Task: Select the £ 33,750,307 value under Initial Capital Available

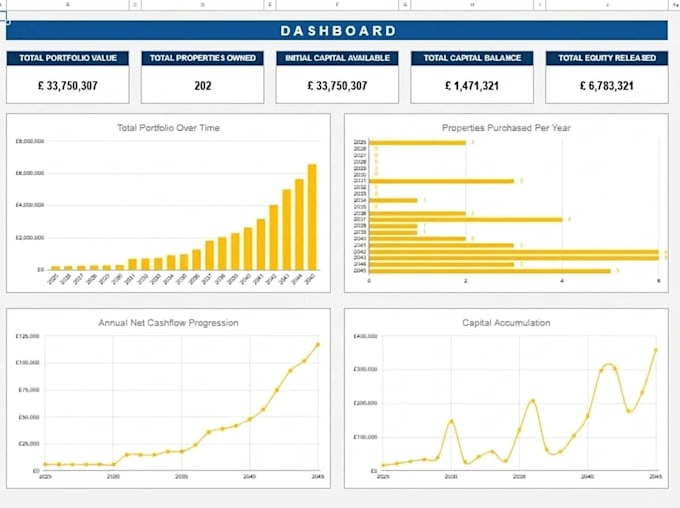Action: tap(337, 85)
